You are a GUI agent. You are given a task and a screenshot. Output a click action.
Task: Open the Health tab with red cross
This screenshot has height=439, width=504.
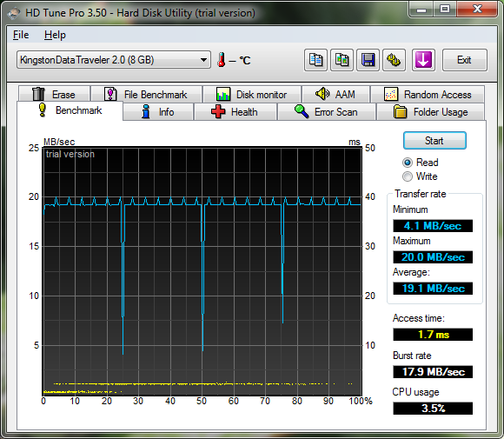(235, 112)
